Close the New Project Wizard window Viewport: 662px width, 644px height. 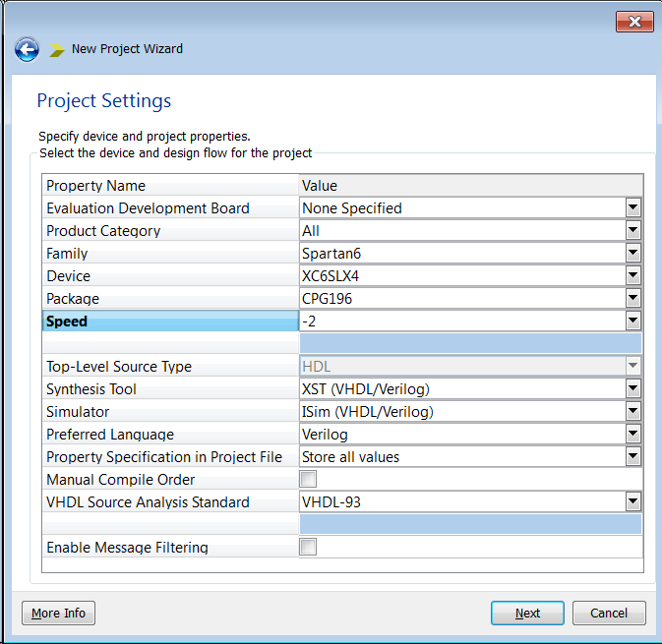click(634, 22)
